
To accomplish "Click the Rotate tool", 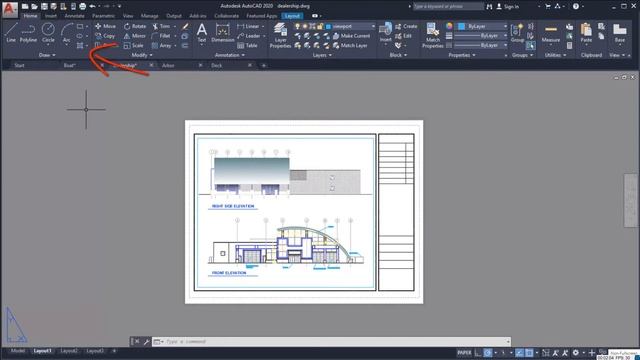I will (135, 26).
